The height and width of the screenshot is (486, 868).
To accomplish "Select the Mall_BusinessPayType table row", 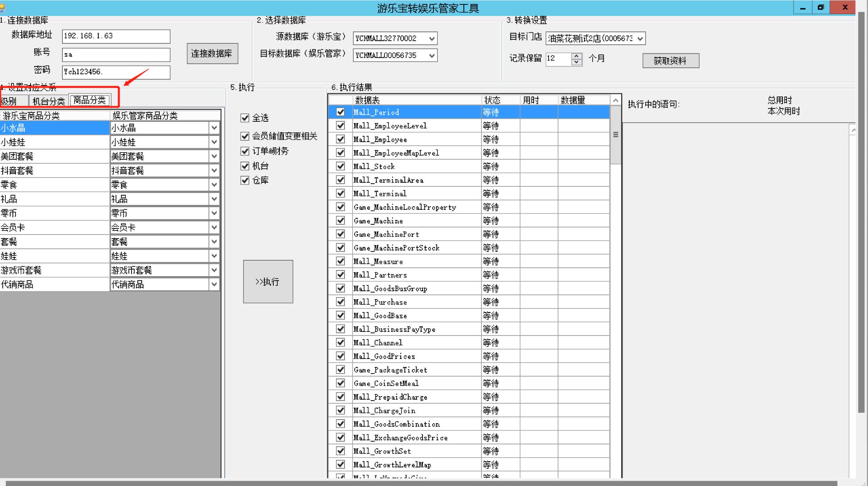I will (x=469, y=329).
